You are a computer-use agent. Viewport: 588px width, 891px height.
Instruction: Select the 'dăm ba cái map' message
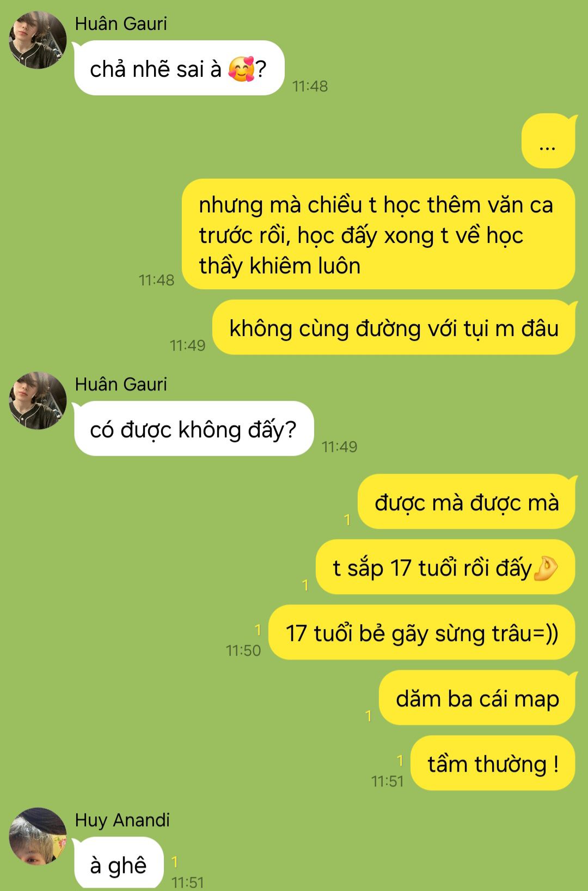click(477, 698)
